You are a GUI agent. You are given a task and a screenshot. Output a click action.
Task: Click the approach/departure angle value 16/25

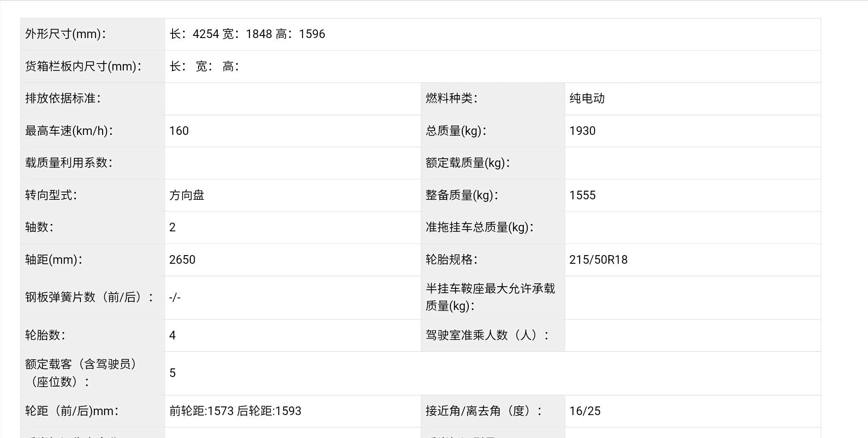[x=585, y=411]
